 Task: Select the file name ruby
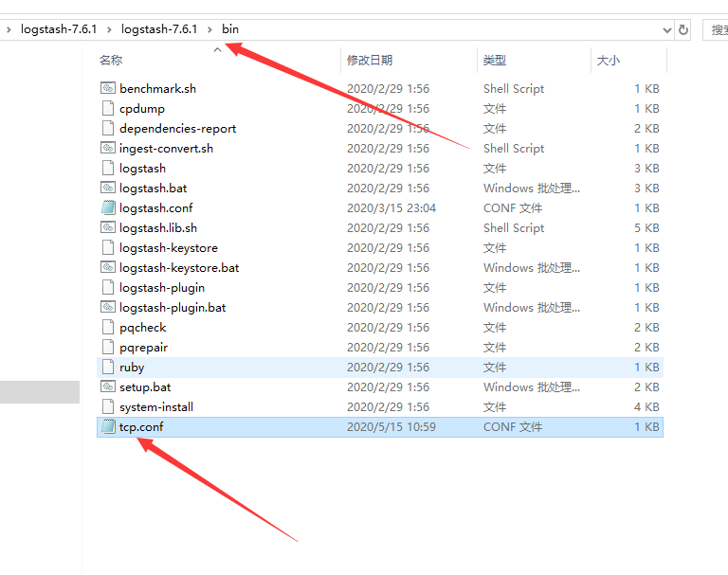click(x=132, y=368)
